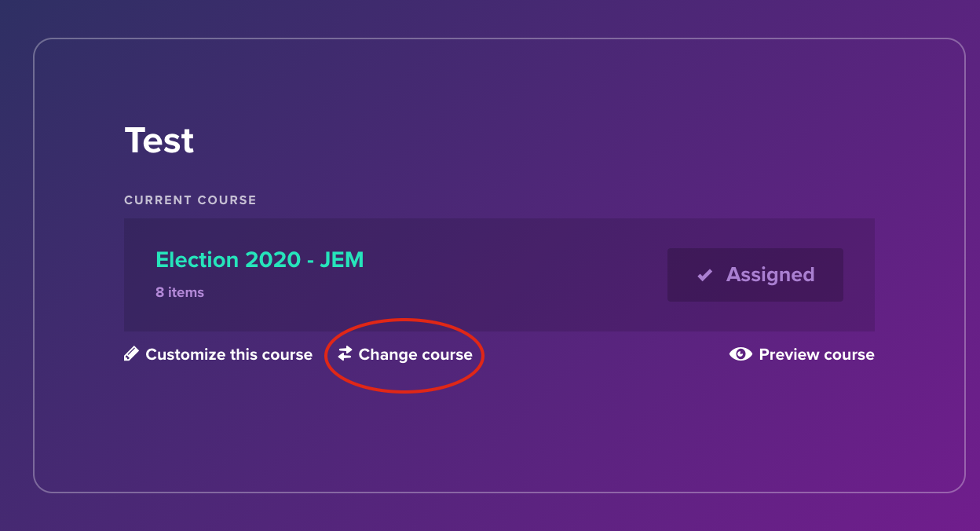This screenshot has height=531, width=980.
Task: Click the Test heading
Action: (x=159, y=141)
